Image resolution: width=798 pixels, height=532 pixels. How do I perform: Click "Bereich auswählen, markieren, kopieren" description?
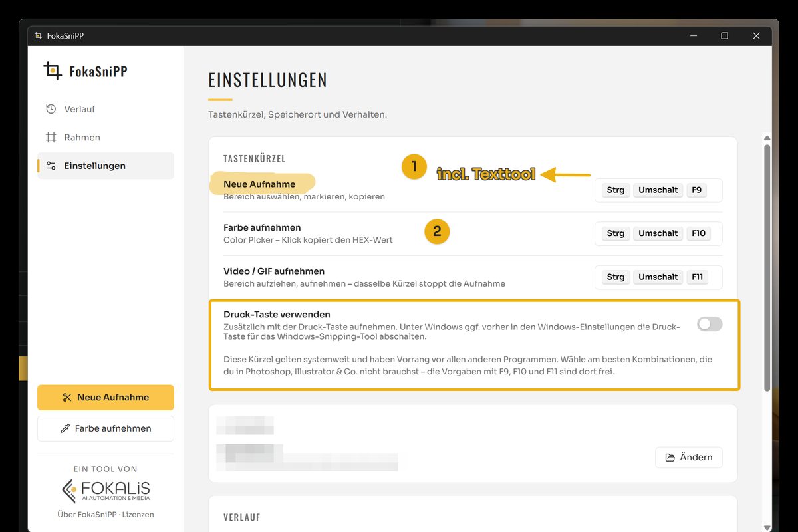pos(304,197)
